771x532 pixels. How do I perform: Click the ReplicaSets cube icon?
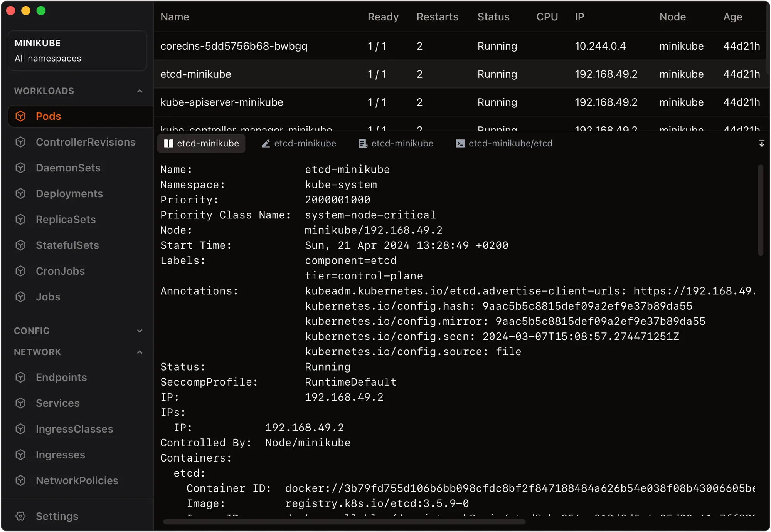[21, 219]
